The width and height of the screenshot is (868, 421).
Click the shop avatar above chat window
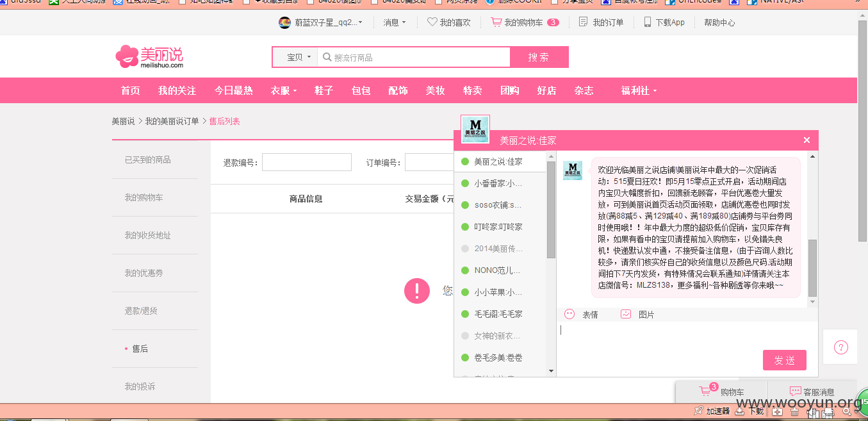click(475, 129)
